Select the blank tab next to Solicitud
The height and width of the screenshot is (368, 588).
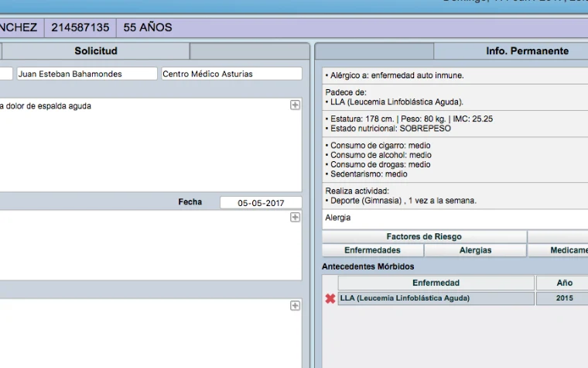[x=249, y=51]
